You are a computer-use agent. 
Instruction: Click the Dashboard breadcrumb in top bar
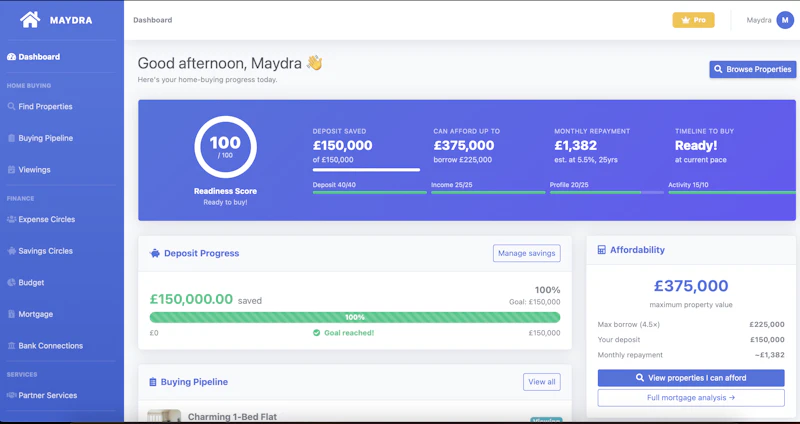click(153, 20)
